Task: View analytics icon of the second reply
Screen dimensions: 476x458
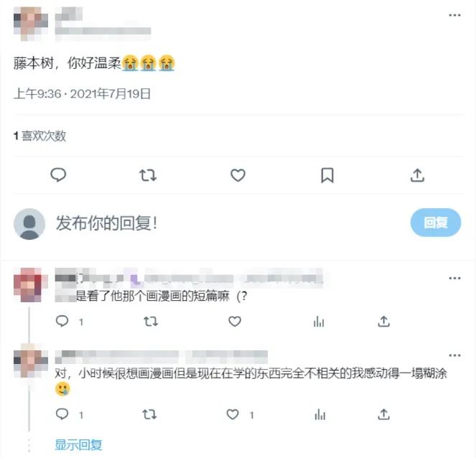Action: point(320,414)
